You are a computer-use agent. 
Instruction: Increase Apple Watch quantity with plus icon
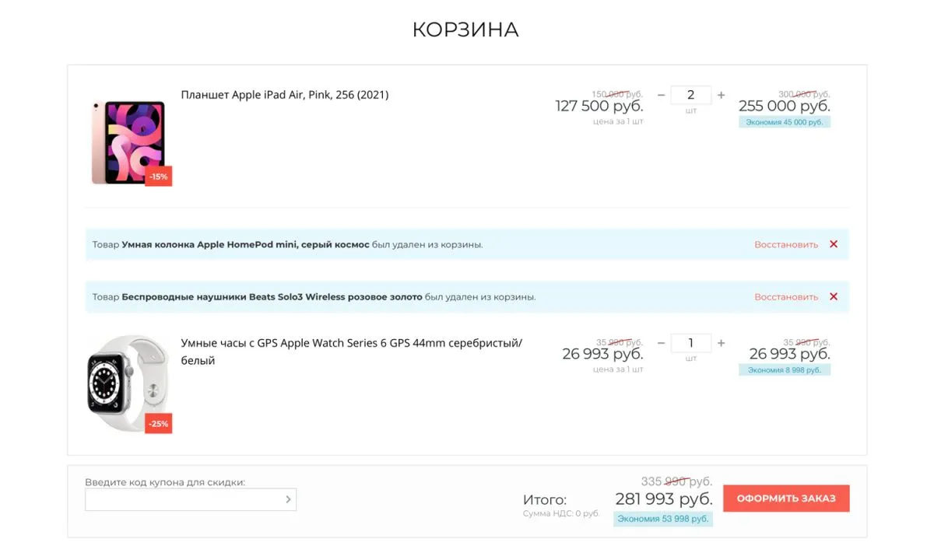721,343
